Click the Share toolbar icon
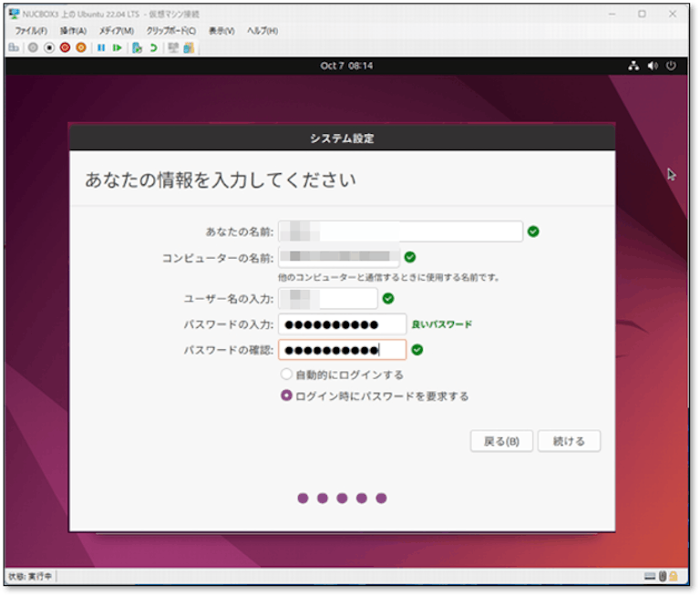This screenshot has height=596, width=700. [x=189, y=47]
